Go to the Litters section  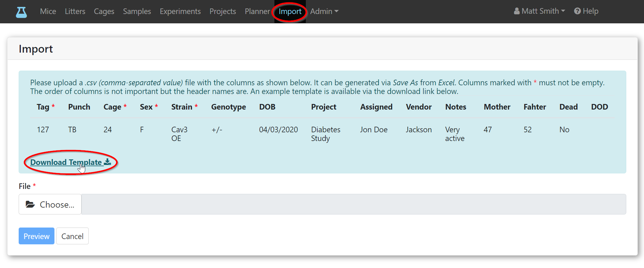click(75, 11)
